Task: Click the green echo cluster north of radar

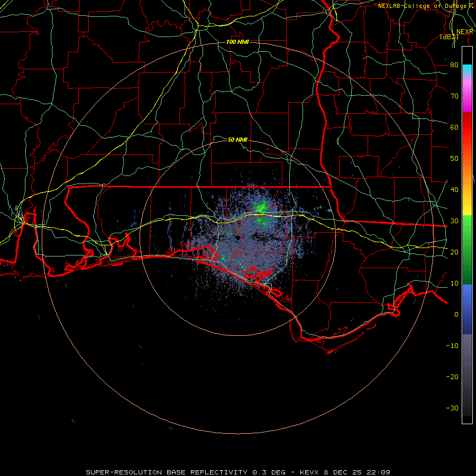Action: [261, 207]
